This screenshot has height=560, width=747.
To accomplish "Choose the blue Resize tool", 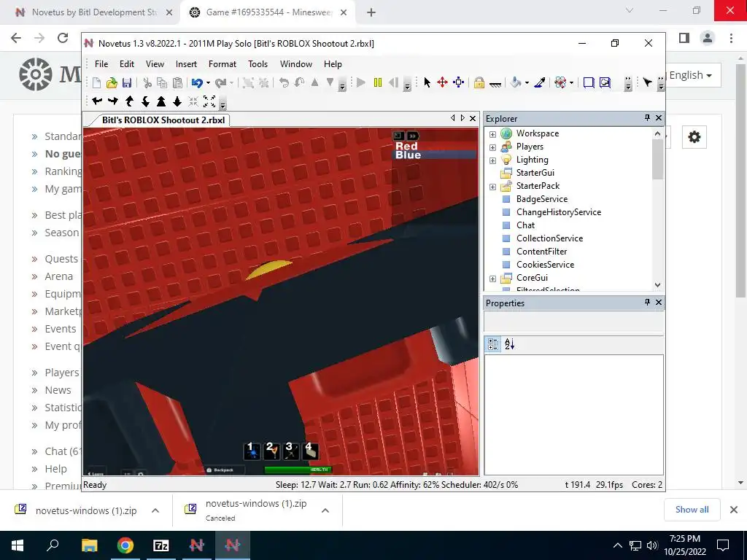I will 458,83.
